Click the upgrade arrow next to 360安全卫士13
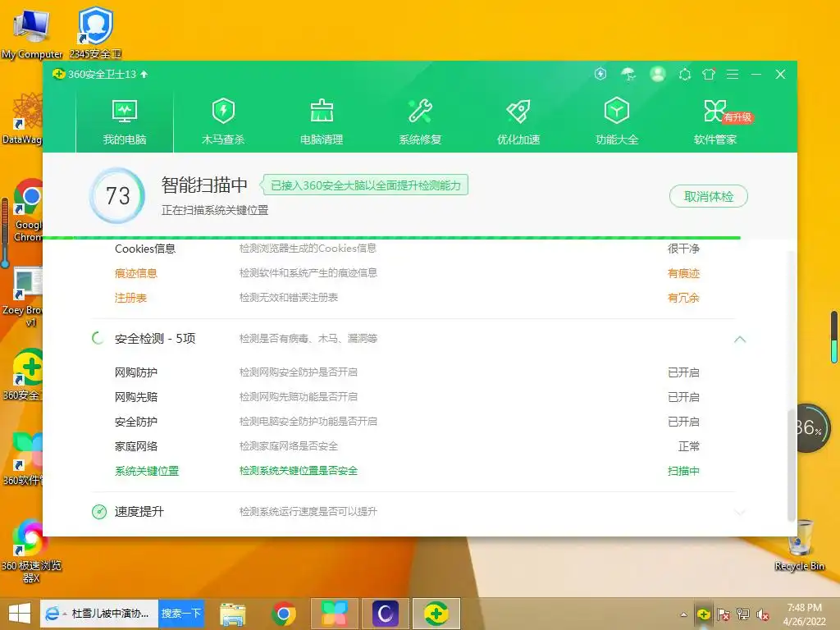 (x=144, y=75)
